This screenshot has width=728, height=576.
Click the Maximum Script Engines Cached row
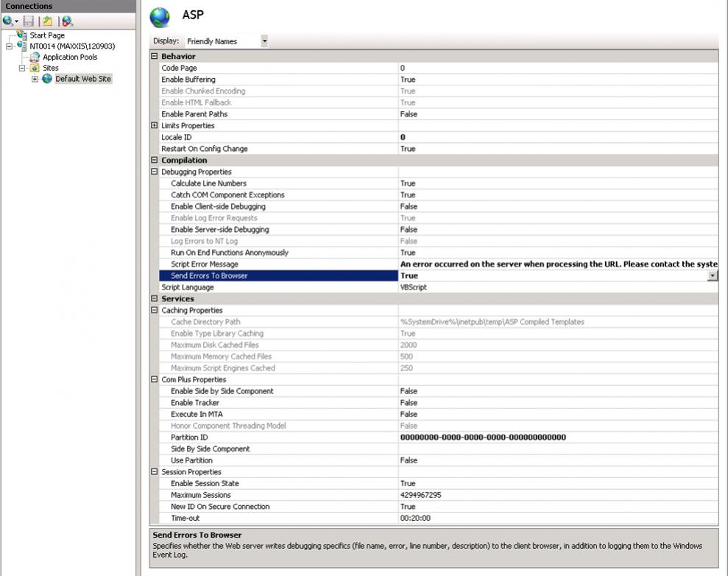[x=438, y=368]
